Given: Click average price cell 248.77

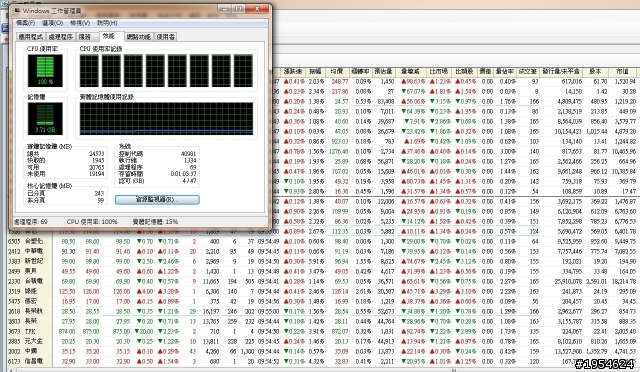Looking at the screenshot, I should (340, 82).
